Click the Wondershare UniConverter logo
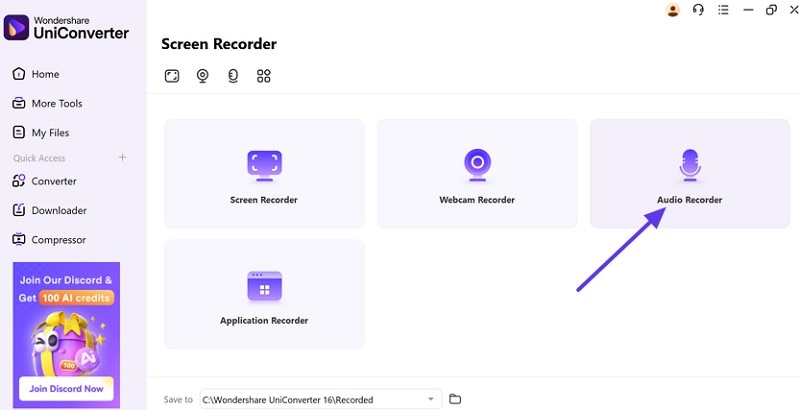This screenshot has width=800, height=410. [x=66, y=28]
